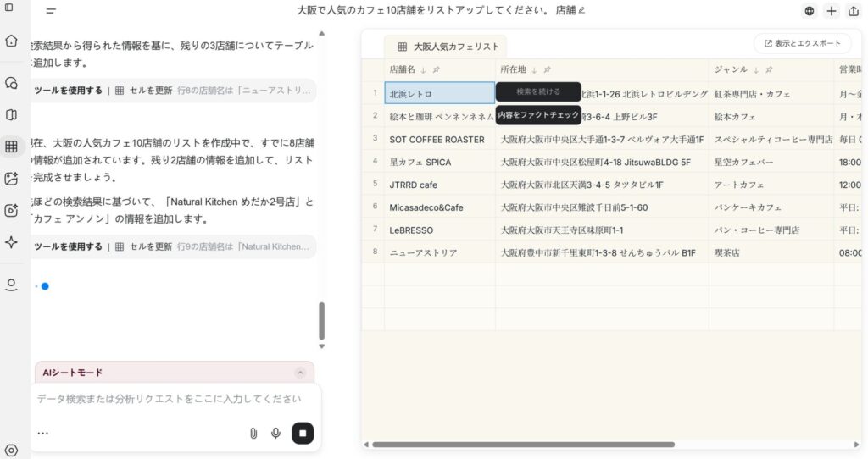
Task: Open the image generation icon in sidebar
Action: click(11, 179)
